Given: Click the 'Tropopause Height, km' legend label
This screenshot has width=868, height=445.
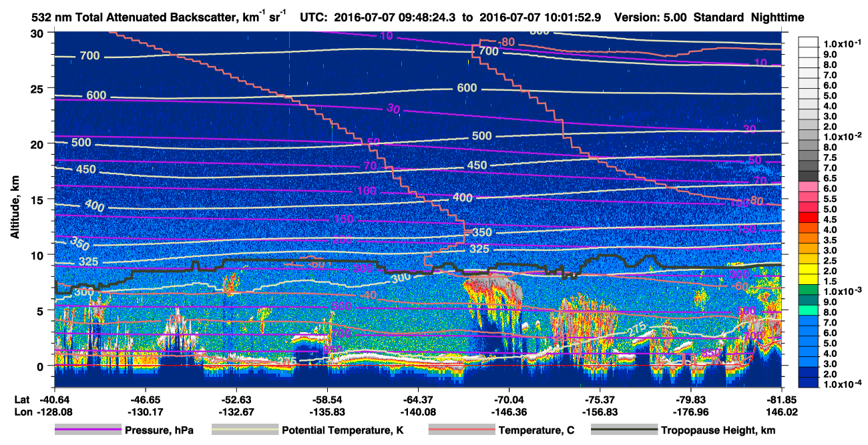Looking at the screenshot, I should point(718,430).
